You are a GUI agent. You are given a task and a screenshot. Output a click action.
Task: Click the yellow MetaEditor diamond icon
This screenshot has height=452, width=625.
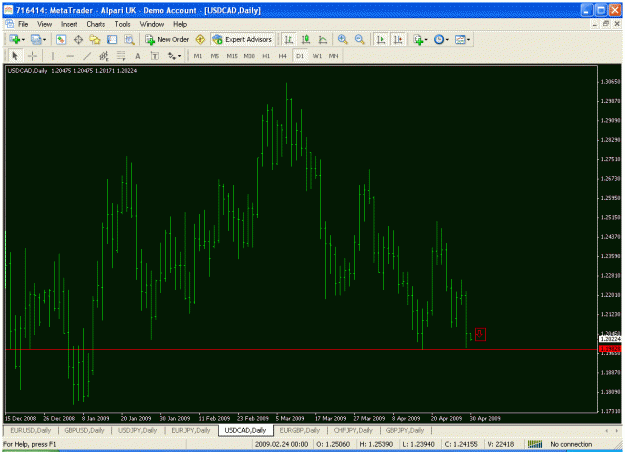(x=200, y=39)
